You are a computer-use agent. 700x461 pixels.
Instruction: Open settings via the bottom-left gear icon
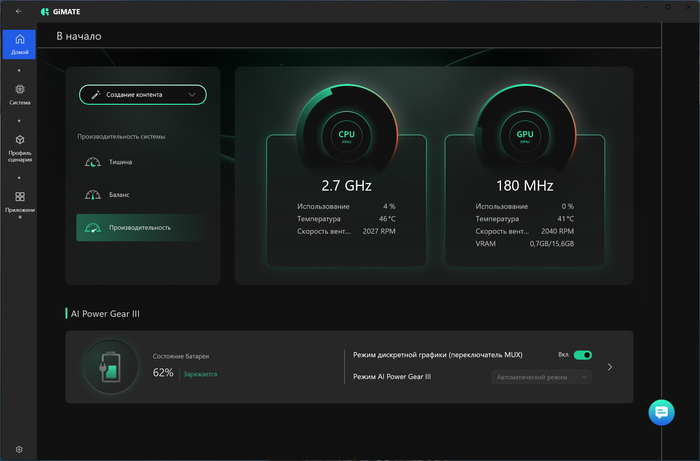pyautogui.click(x=19, y=450)
